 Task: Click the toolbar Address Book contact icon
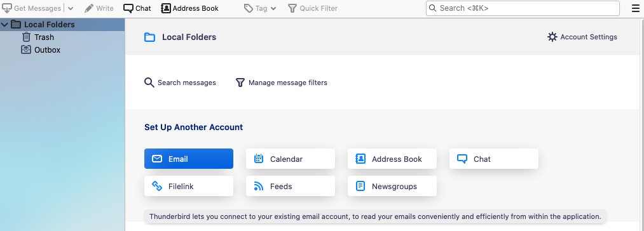click(x=165, y=8)
